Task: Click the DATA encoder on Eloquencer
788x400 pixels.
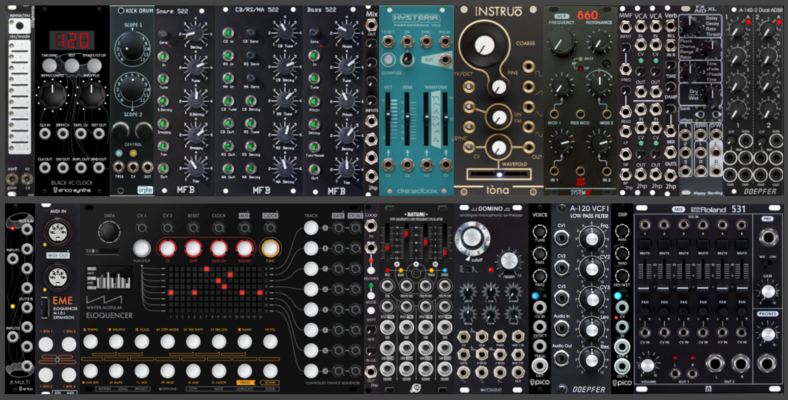Action: 109,232
